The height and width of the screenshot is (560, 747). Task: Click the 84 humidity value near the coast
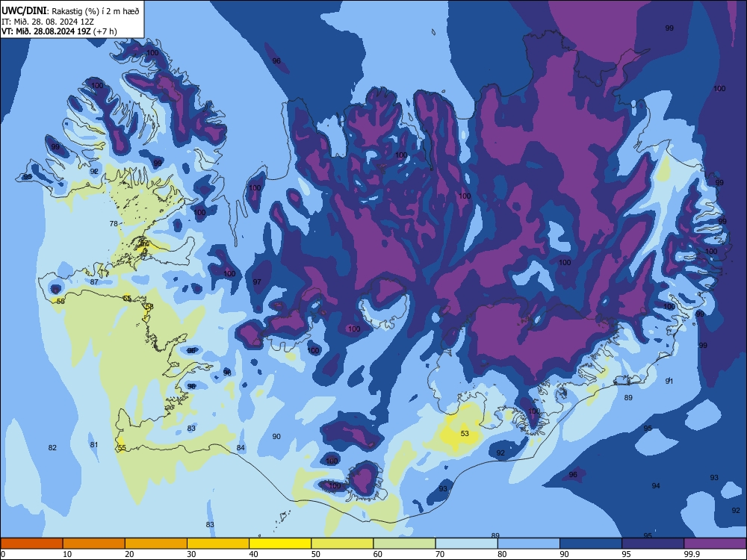coord(241,447)
